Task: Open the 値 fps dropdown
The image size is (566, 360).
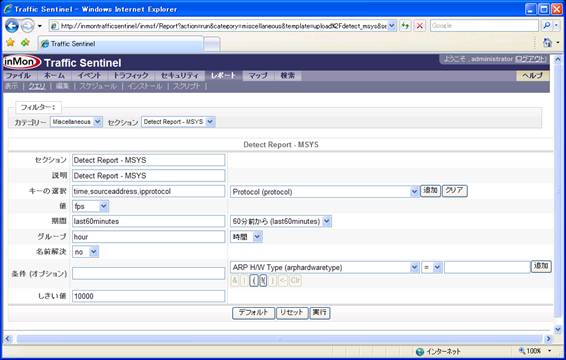Action: point(90,206)
